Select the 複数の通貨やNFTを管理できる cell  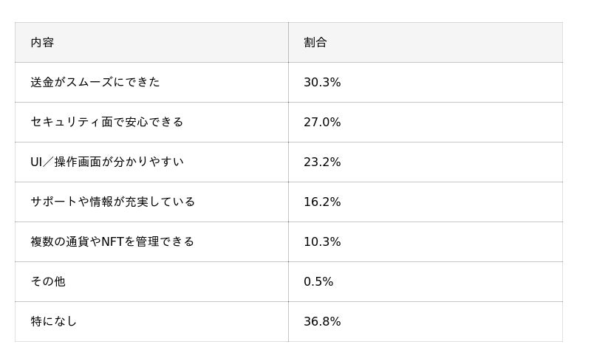pos(112,242)
